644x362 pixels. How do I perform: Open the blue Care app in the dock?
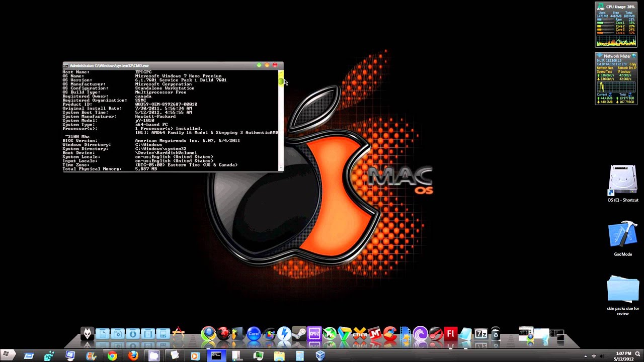coord(254,333)
